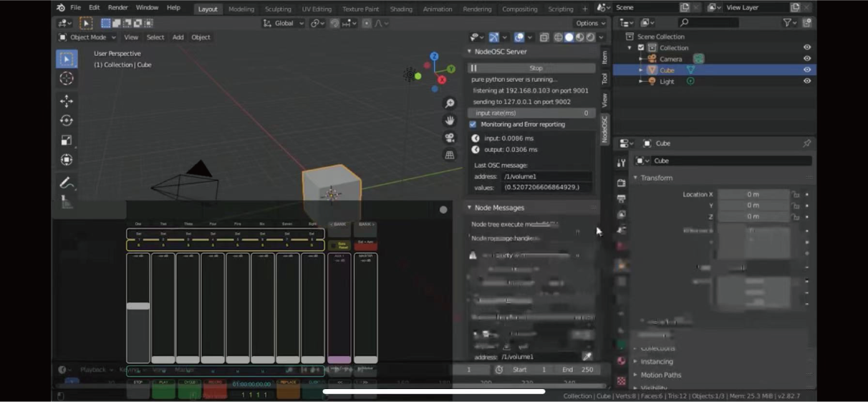Open the Output properties tab

coord(621,198)
